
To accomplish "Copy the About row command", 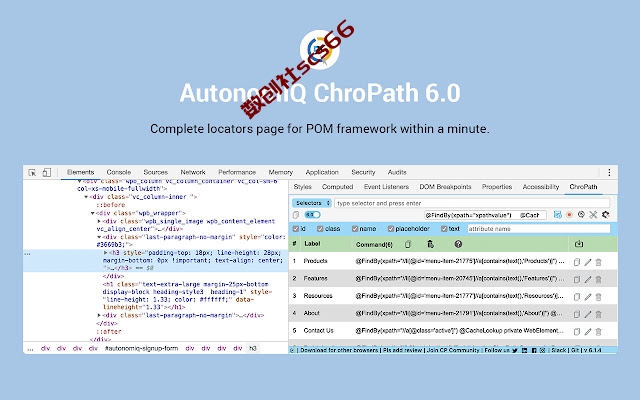I will [577, 314].
